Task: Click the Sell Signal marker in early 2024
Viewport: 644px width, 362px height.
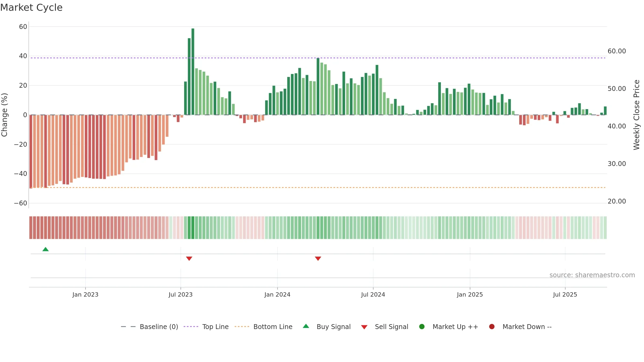Action: 318,258
